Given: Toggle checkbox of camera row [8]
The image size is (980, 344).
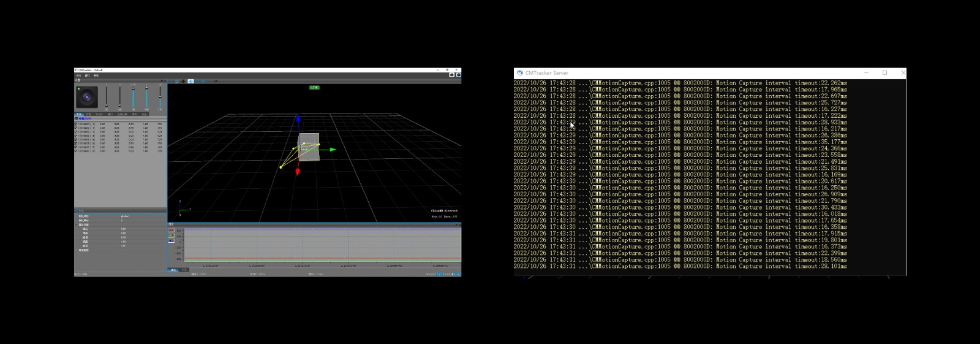Looking at the screenshot, I should [x=76, y=151].
